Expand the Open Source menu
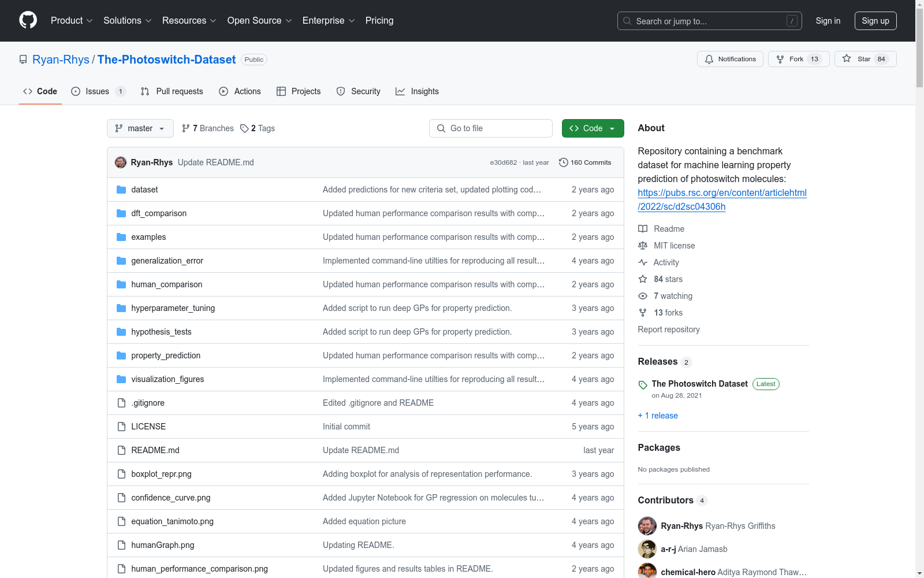 tap(260, 20)
